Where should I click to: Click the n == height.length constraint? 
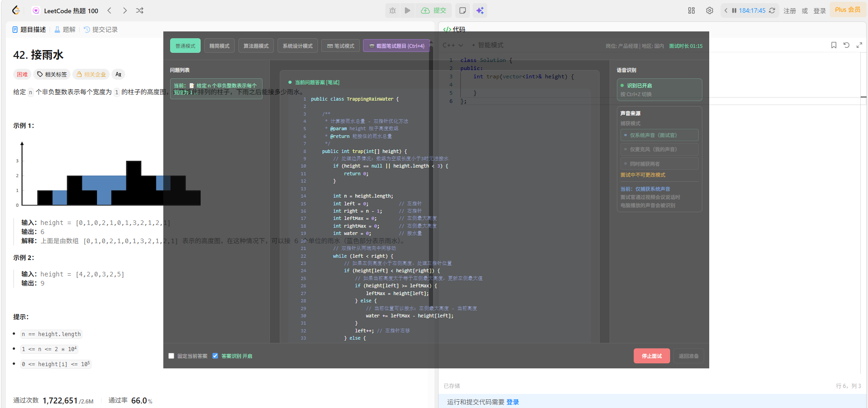click(51, 334)
